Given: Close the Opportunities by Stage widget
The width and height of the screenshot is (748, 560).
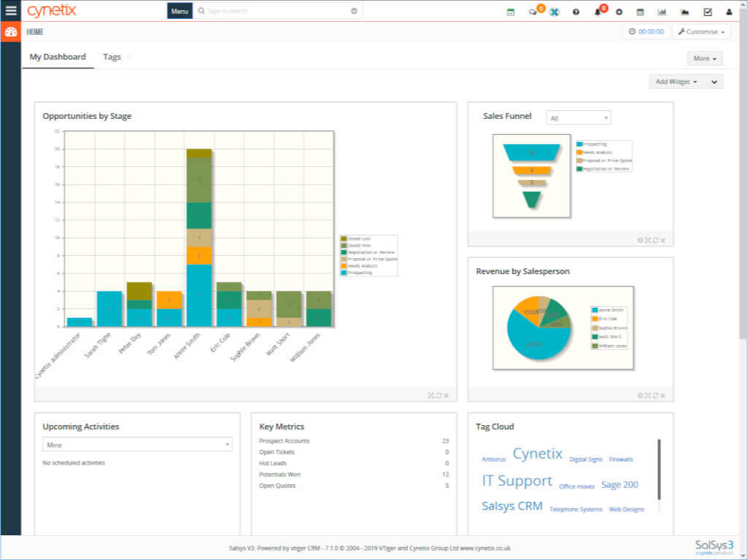Looking at the screenshot, I should (x=446, y=396).
